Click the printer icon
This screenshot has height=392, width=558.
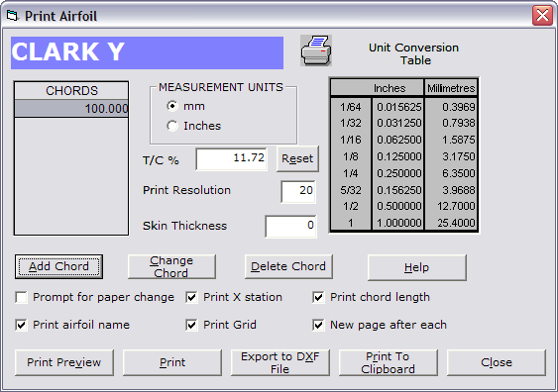pos(316,50)
